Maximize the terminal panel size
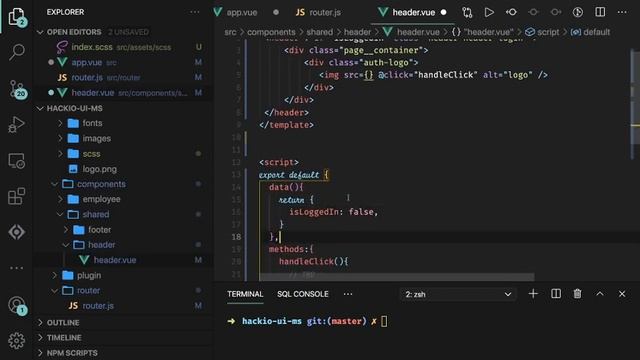This screenshot has height=360, width=640. point(600,294)
